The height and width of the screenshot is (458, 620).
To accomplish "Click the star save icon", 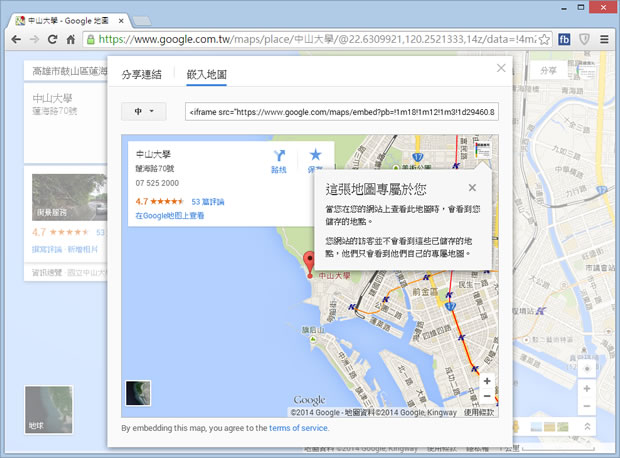I will click(315, 155).
